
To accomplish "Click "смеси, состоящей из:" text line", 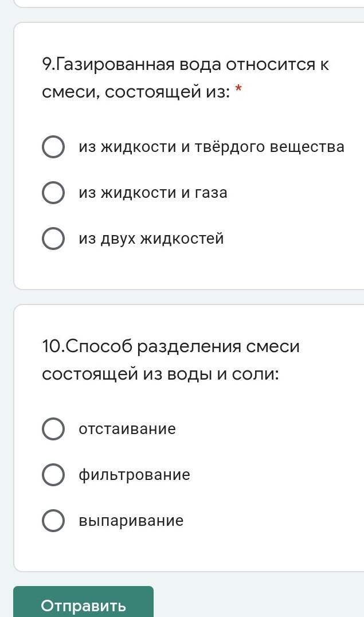I will tap(135, 92).
